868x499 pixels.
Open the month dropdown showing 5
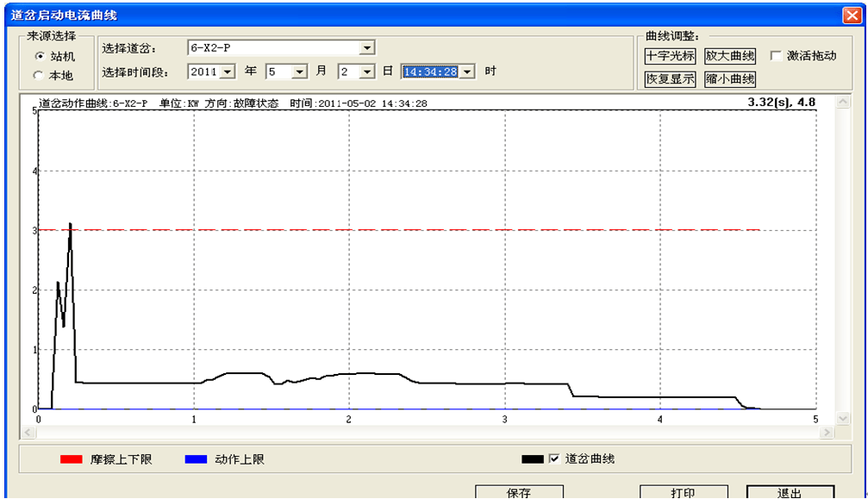click(x=297, y=72)
